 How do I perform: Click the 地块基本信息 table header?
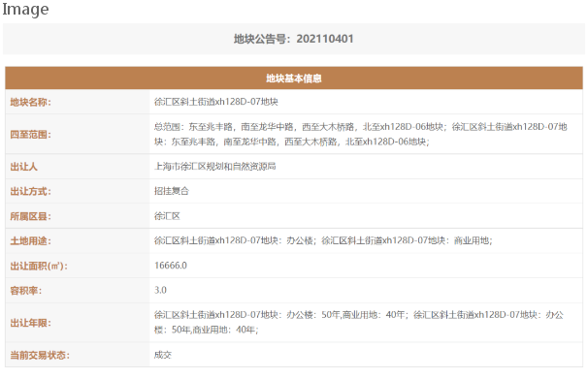pyautogui.click(x=294, y=79)
